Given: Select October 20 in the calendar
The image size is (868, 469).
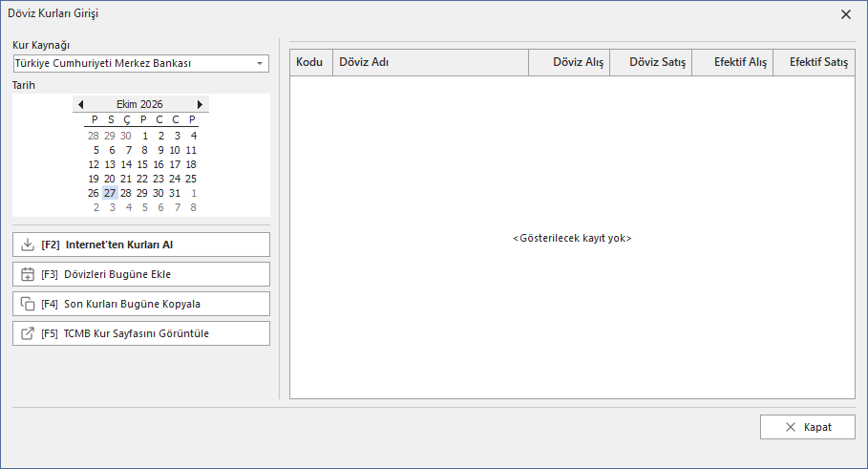Looking at the screenshot, I should 110,179.
